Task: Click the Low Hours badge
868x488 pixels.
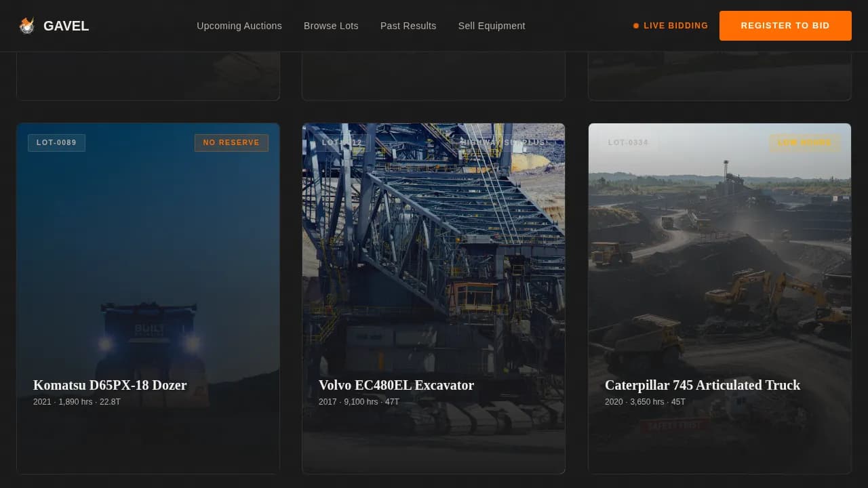Action: pyautogui.click(x=804, y=143)
